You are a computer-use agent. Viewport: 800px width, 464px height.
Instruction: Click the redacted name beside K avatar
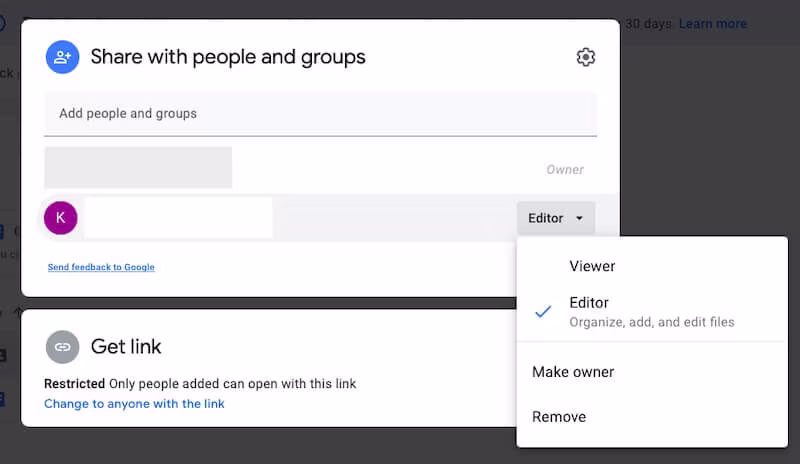coord(178,218)
